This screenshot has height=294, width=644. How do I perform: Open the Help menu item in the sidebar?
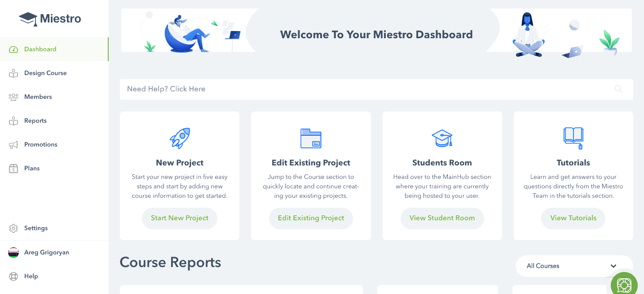(54, 276)
